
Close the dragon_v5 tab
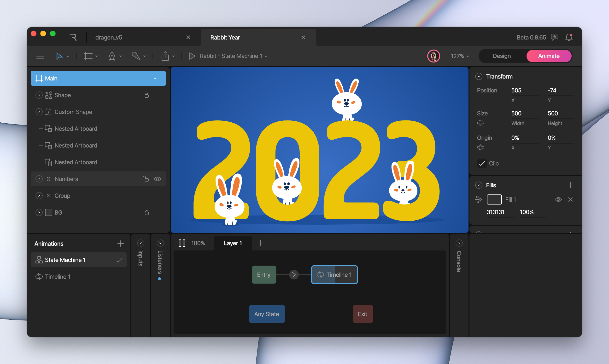pos(188,37)
